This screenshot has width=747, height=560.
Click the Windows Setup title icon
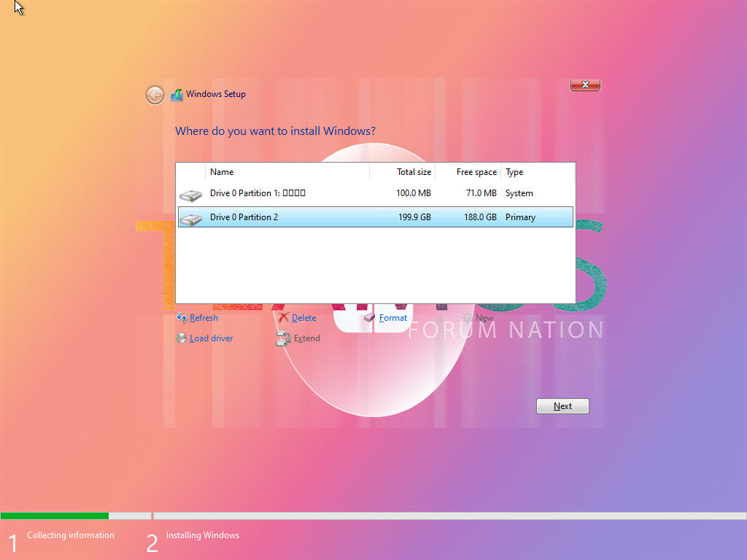(x=177, y=95)
